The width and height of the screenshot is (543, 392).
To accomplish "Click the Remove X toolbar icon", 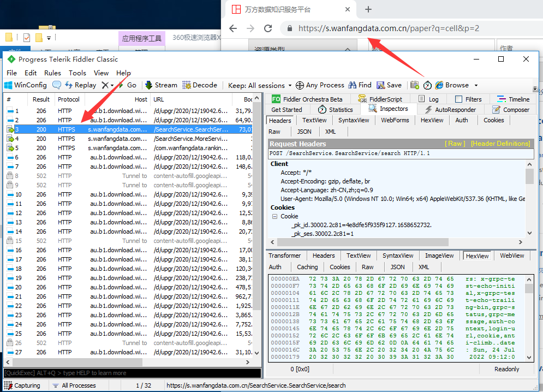I will 105,85.
